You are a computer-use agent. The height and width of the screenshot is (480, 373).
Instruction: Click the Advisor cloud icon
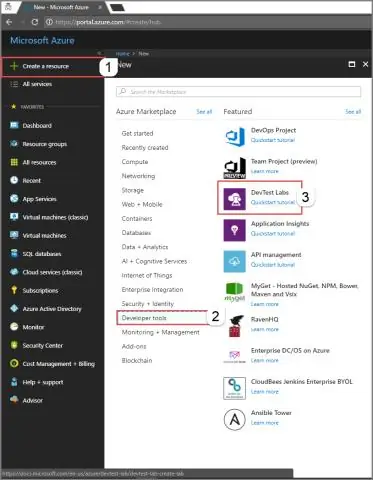coord(14,400)
